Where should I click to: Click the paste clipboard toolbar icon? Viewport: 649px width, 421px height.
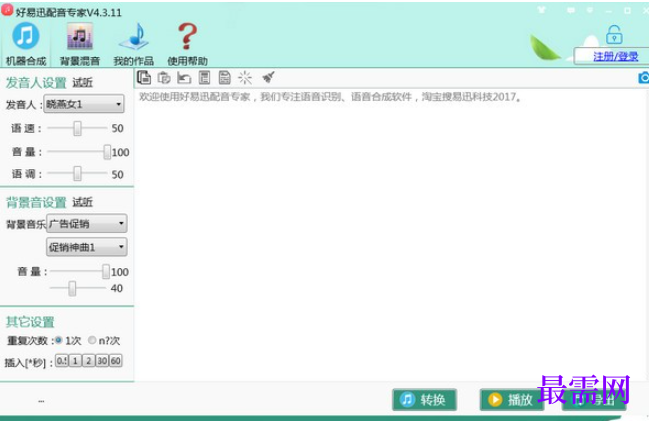[x=164, y=77]
